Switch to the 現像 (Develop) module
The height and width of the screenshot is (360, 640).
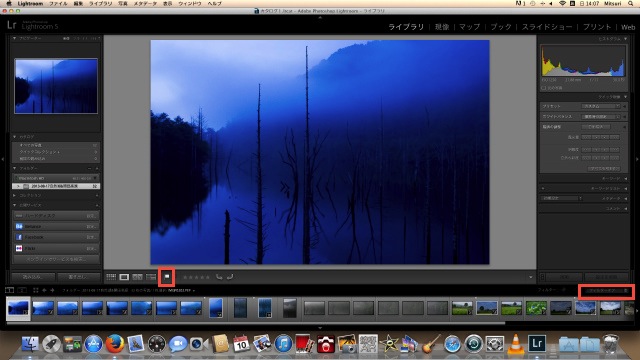coord(442,27)
